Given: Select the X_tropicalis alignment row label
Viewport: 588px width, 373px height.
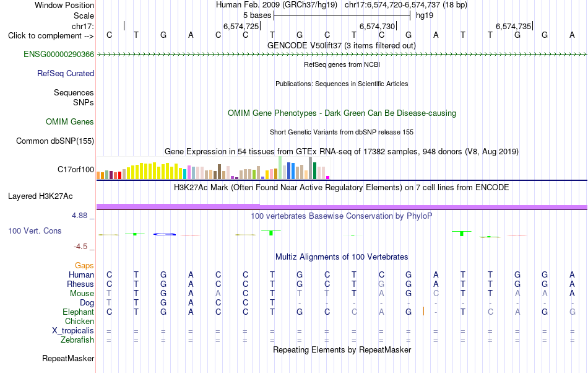Looking at the screenshot, I should pos(73,331).
